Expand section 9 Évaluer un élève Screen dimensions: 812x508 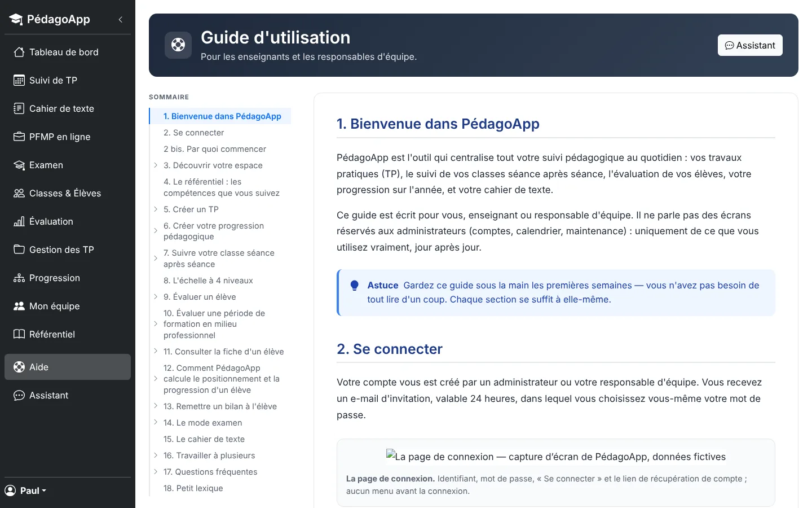coord(156,297)
